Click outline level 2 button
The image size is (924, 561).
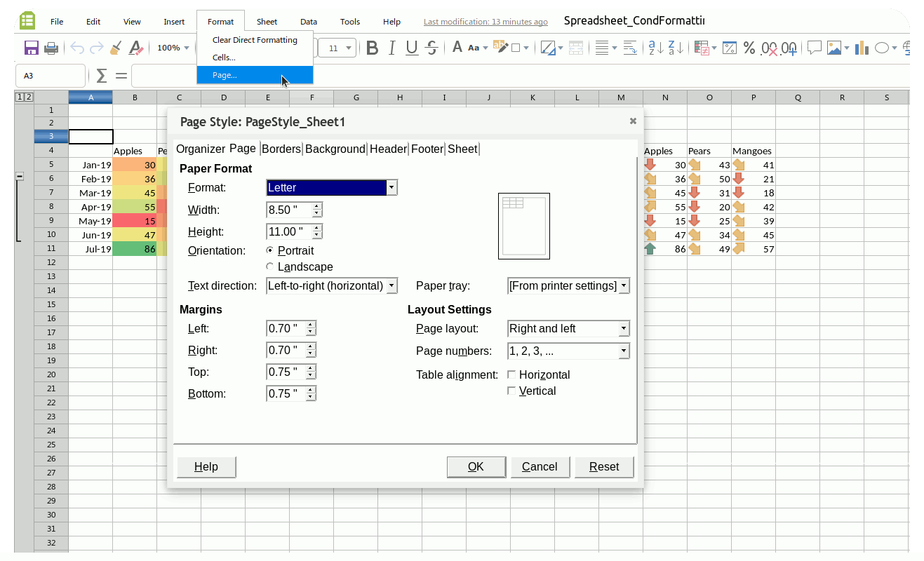28,97
